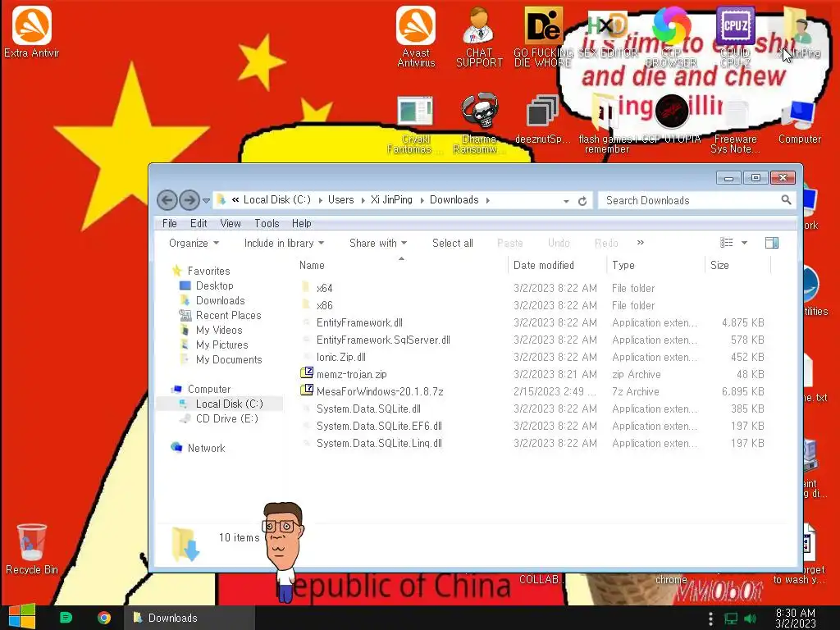Click Select all in the toolbar
This screenshot has width=840, height=630.
click(453, 243)
